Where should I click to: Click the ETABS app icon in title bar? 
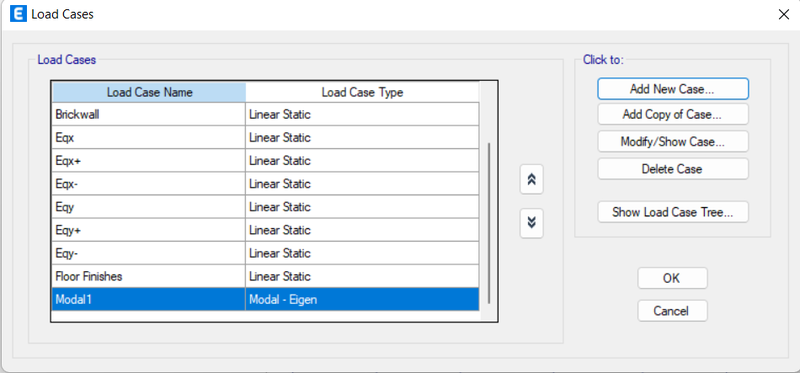pyautogui.click(x=18, y=14)
